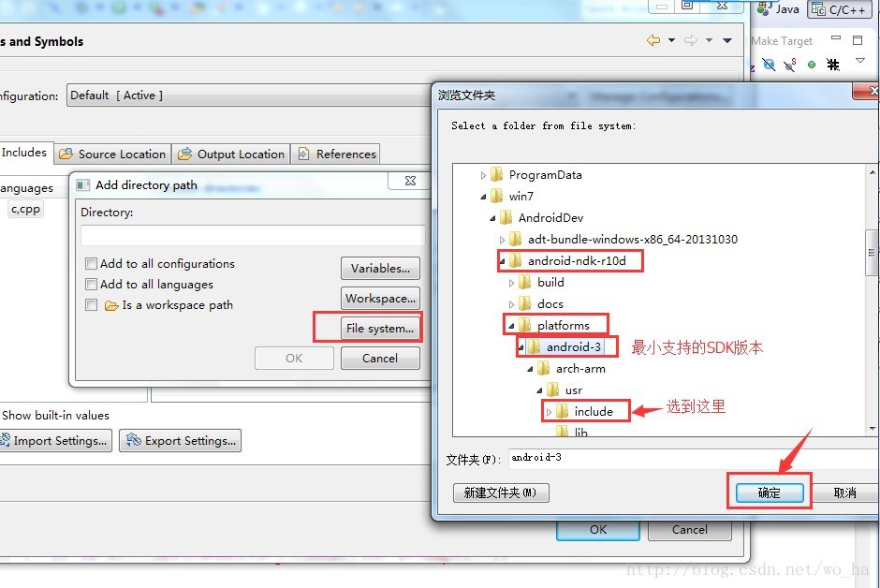Toggle the crossed-out hash icon

[833, 66]
